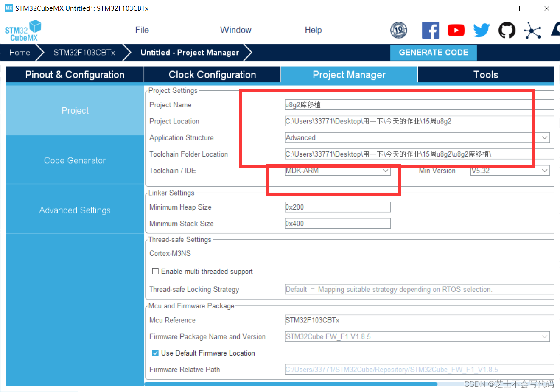This screenshot has height=392, width=560.
Task: Select the Code Generator side section
Action: click(75, 160)
